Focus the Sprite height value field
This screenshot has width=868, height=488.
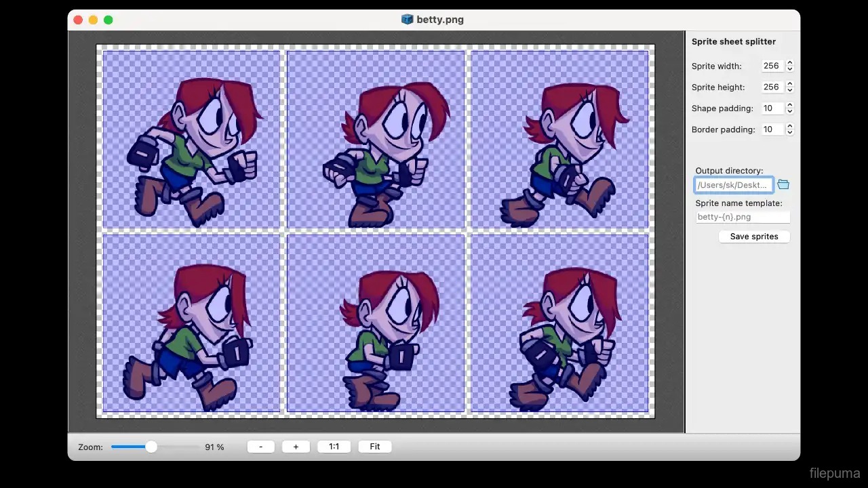771,87
